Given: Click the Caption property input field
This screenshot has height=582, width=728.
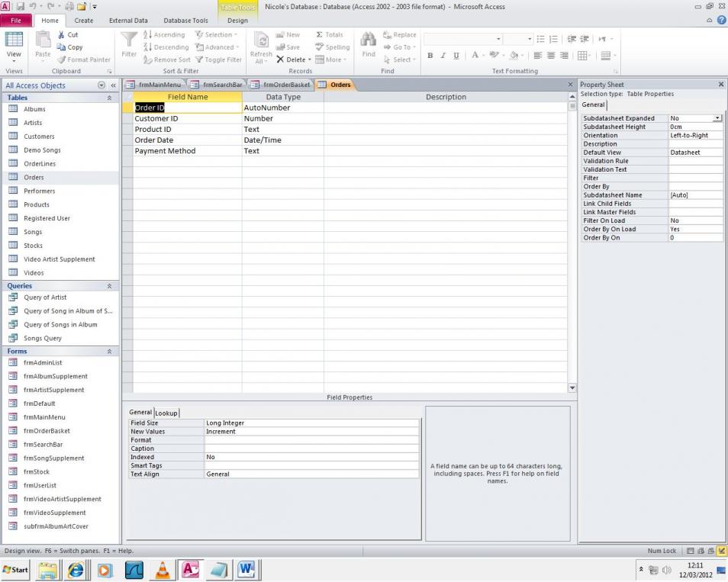Looking at the screenshot, I should (311, 449).
